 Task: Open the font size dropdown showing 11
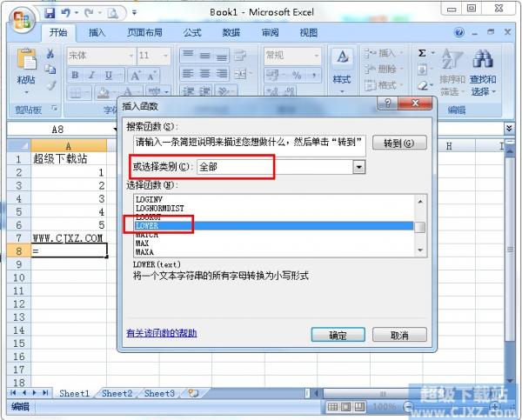point(165,55)
